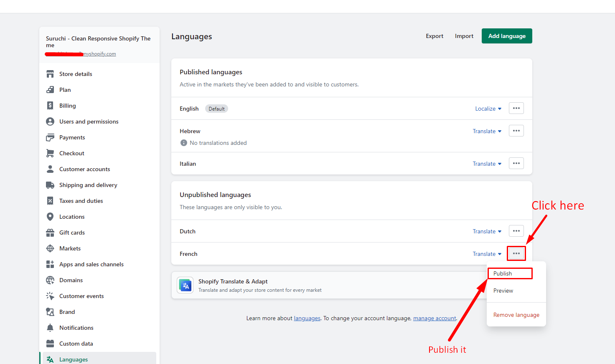Click the Export button
Viewport: 615px width, 364px height.
point(434,36)
